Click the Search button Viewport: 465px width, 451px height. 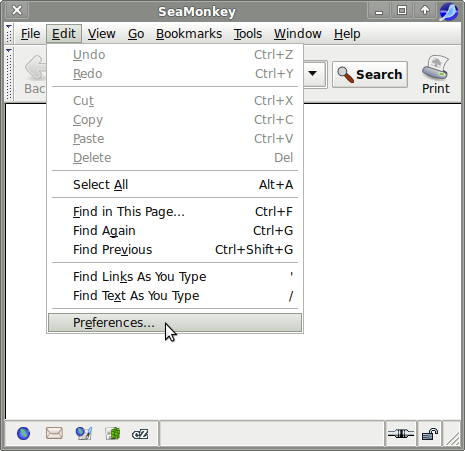pos(370,74)
